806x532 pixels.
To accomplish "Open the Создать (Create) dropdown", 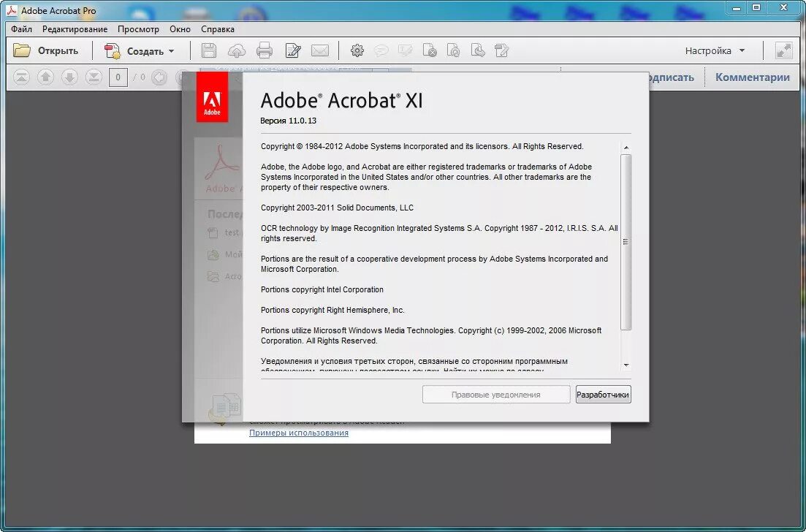I will coord(140,51).
